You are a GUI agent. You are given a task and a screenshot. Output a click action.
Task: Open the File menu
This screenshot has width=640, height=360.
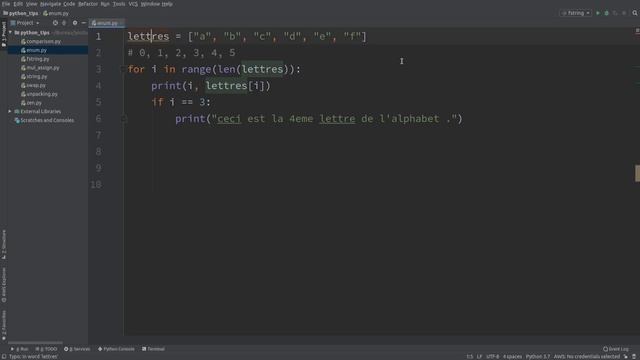[6, 4]
